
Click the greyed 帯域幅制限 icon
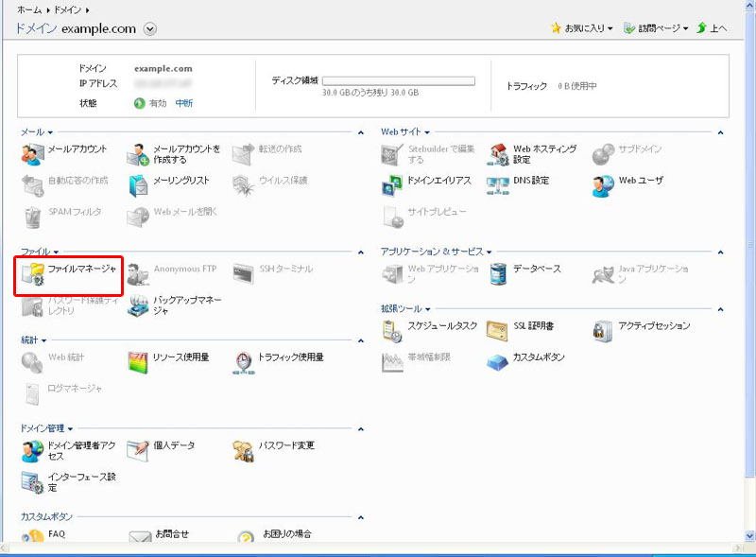(x=392, y=362)
